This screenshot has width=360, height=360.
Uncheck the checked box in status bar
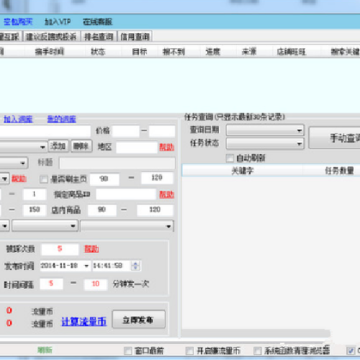[x=350, y=351]
